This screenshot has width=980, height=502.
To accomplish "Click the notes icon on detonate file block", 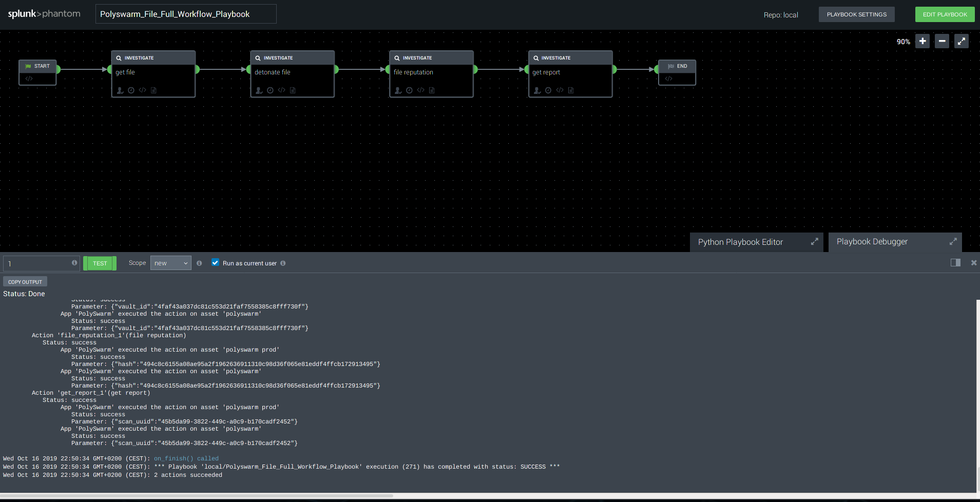I will click(293, 90).
